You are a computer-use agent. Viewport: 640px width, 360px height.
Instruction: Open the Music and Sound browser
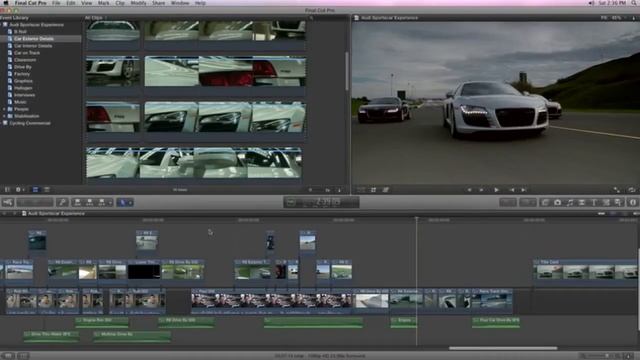click(569, 202)
